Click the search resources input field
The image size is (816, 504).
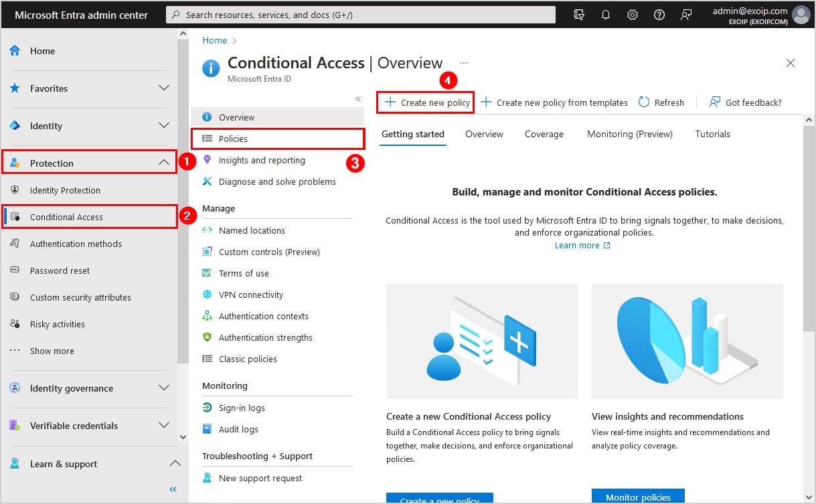point(361,15)
